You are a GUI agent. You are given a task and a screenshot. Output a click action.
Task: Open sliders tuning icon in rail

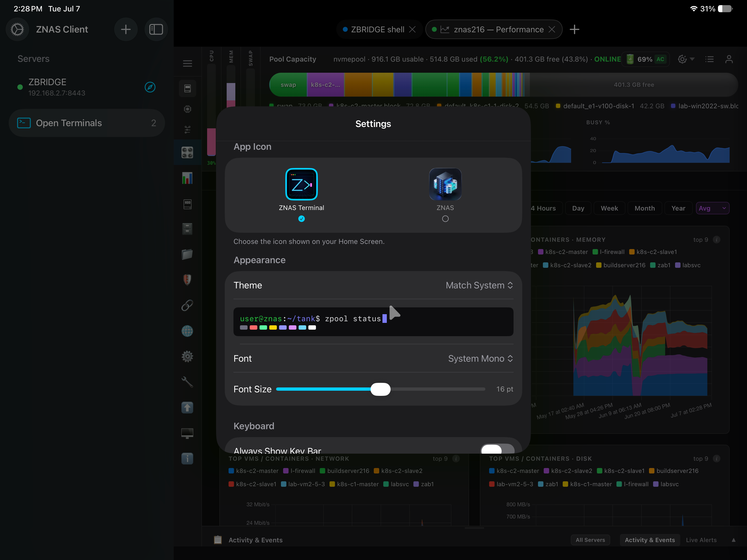(x=187, y=130)
